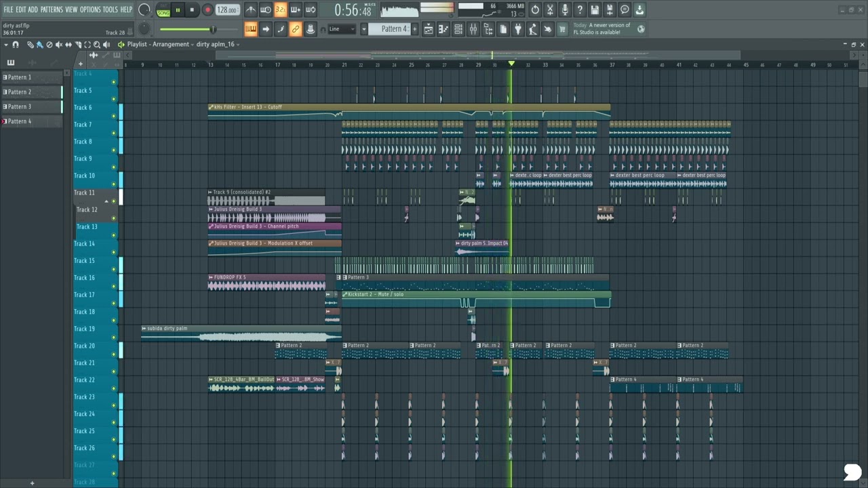Open the chat support bubble icon

coord(625,9)
